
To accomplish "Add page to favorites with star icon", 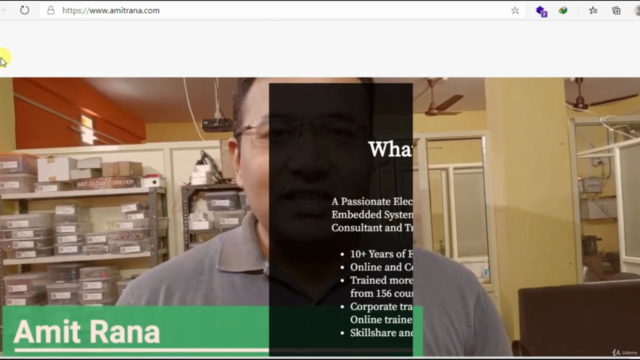I will 515,11.
